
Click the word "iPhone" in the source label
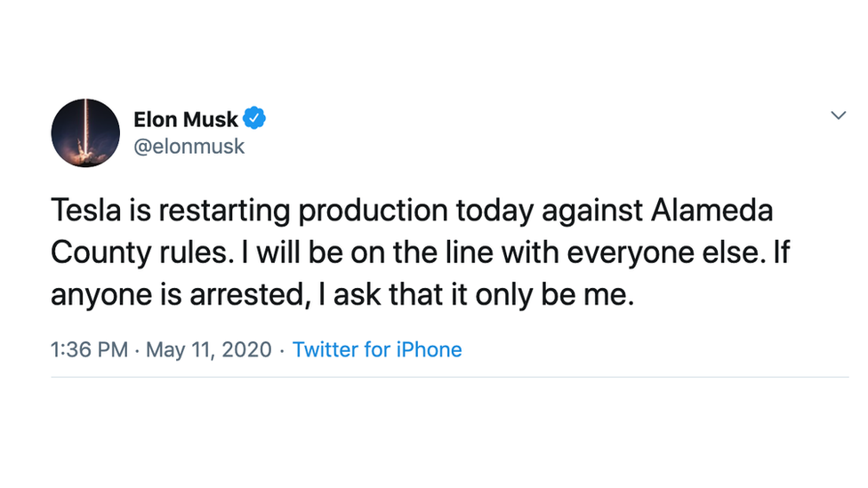pyautogui.click(x=430, y=349)
